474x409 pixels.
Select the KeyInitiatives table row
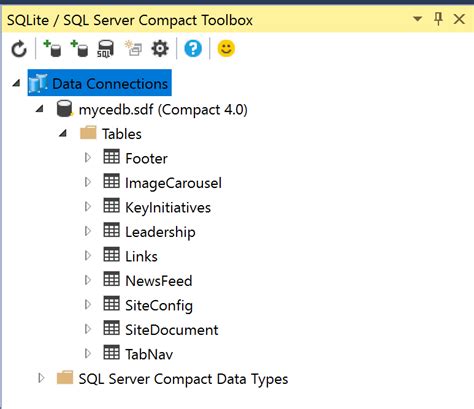coord(168,208)
